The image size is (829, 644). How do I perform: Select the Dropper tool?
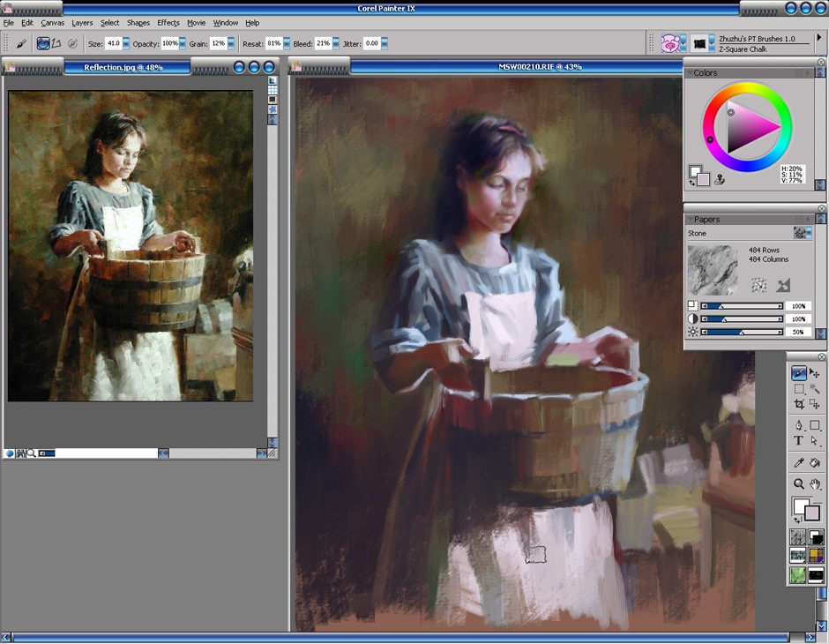point(798,462)
